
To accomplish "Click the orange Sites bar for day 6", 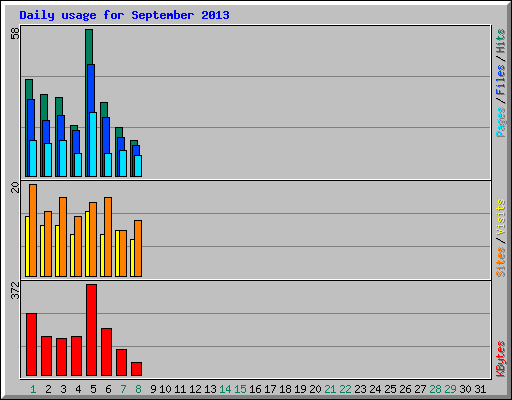I will coord(108,237).
